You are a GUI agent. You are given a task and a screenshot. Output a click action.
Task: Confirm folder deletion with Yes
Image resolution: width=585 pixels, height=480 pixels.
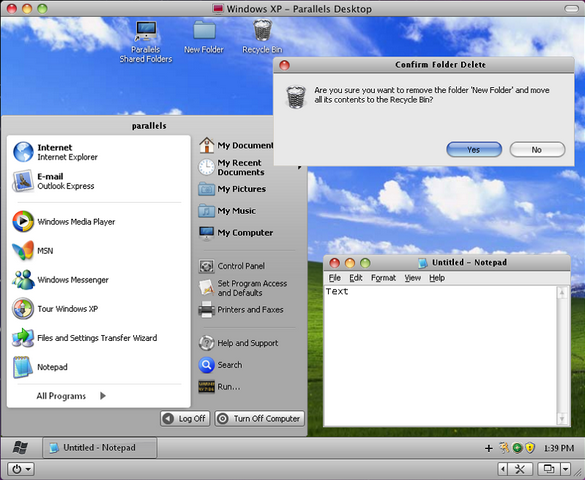pyautogui.click(x=474, y=150)
